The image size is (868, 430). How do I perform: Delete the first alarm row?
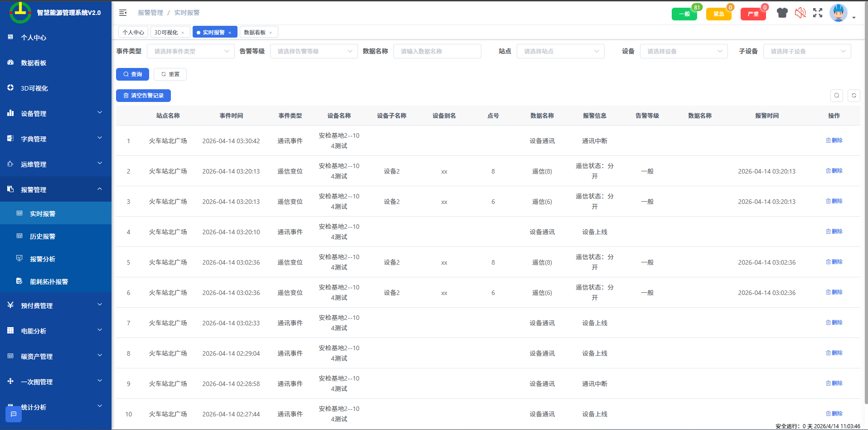[834, 140]
